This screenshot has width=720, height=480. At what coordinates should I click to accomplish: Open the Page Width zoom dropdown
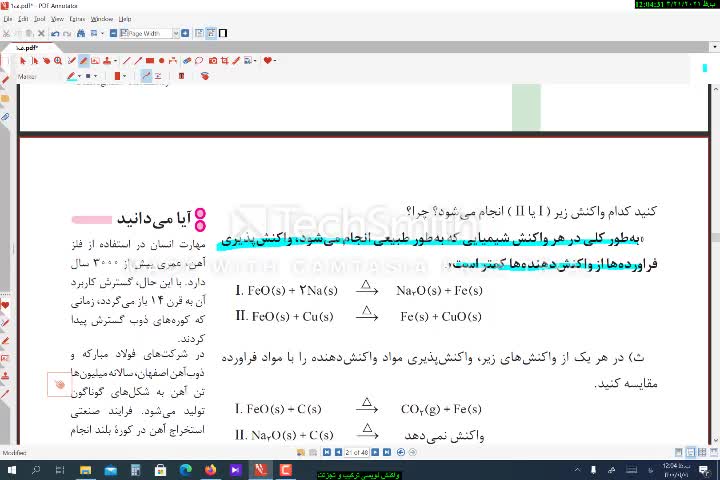click(x=175, y=33)
